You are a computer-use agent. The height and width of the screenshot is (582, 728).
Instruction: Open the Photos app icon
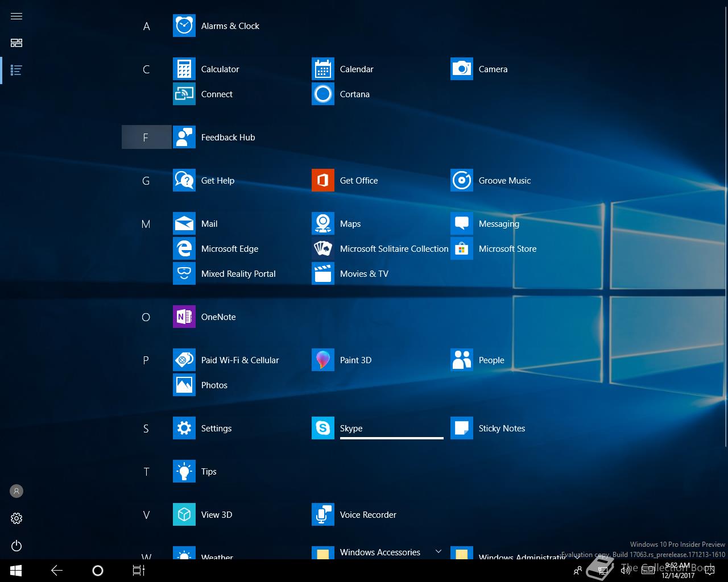pos(184,385)
